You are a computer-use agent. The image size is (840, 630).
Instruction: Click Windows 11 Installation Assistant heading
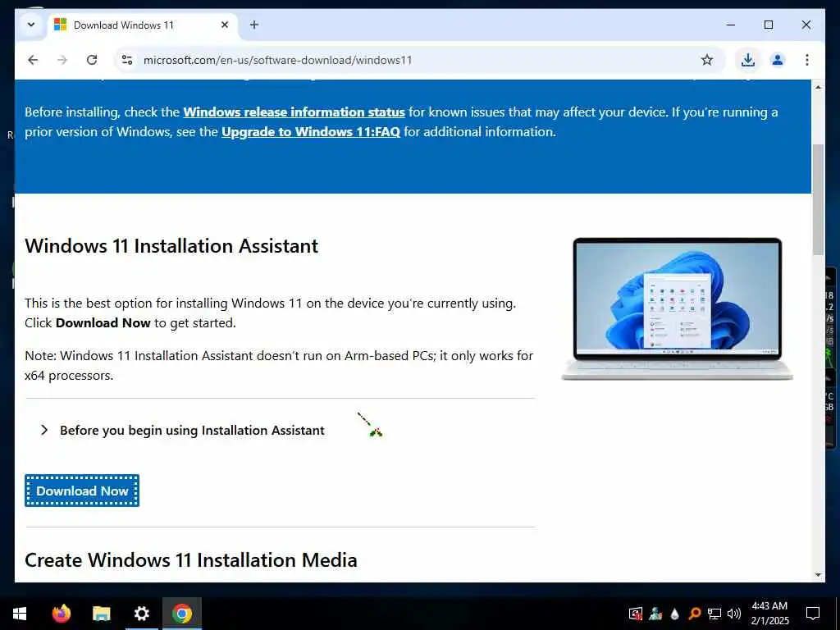point(171,246)
